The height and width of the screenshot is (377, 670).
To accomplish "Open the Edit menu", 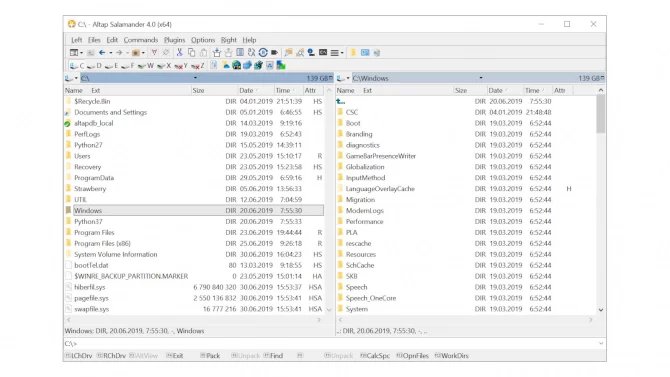I will (112, 40).
